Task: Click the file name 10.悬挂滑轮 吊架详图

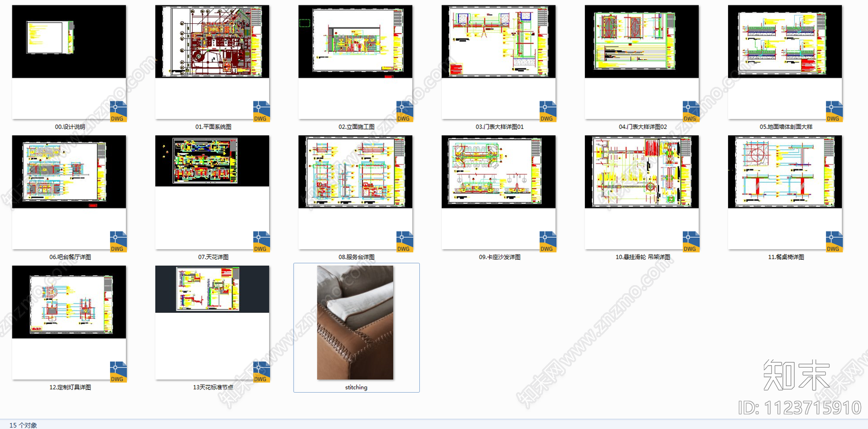Action: (x=643, y=257)
